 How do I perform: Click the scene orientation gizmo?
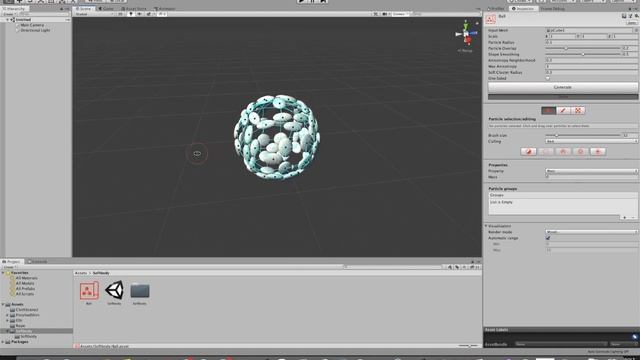tap(467, 34)
